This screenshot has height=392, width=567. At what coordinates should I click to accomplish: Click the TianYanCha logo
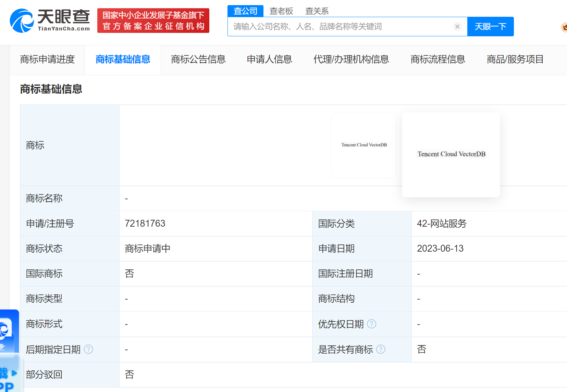[50, 21]
